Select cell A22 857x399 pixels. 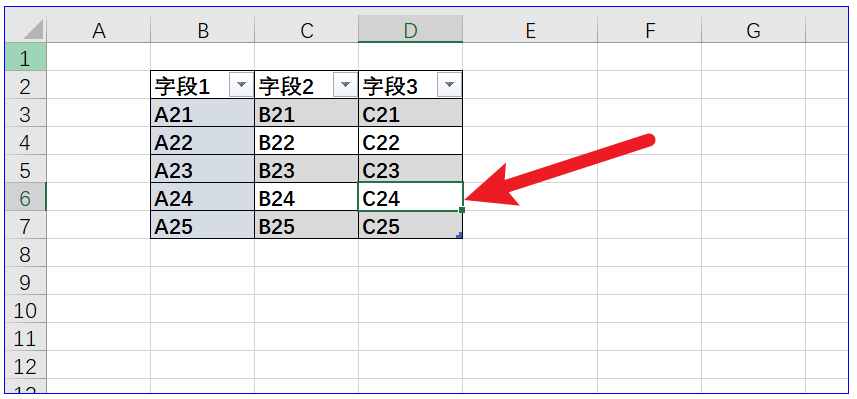(203, 141)
